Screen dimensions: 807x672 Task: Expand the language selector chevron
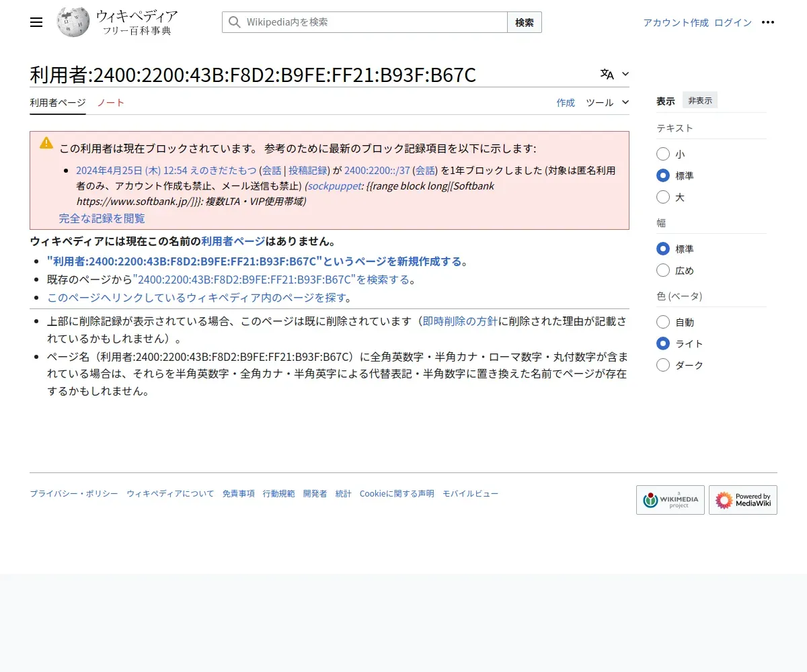click(x=625, y=74)
